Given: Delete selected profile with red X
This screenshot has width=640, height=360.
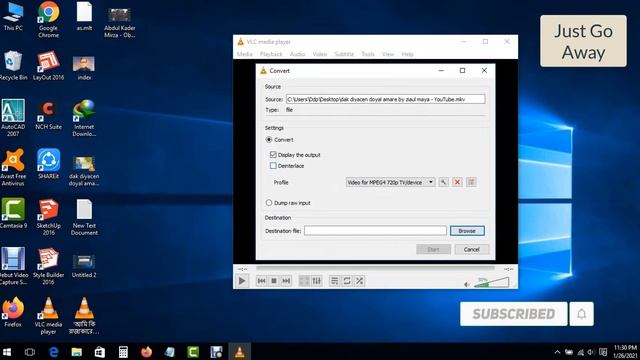Looking at the screenshot, I should click(457, 182).
